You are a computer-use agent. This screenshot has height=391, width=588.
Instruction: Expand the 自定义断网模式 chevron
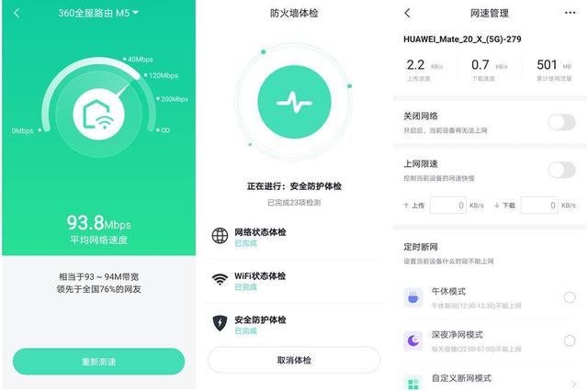(573, 384)
